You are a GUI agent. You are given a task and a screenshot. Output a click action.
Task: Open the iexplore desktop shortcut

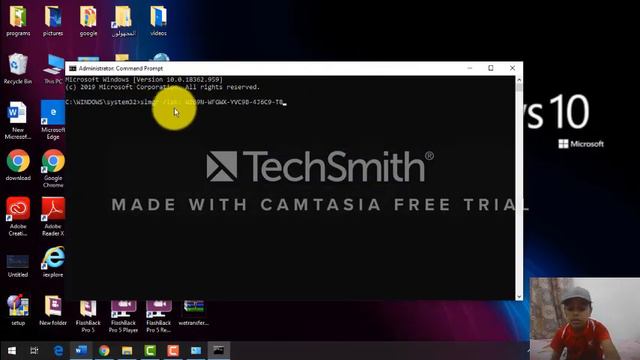pyautogui.click(x=53, y=262)
